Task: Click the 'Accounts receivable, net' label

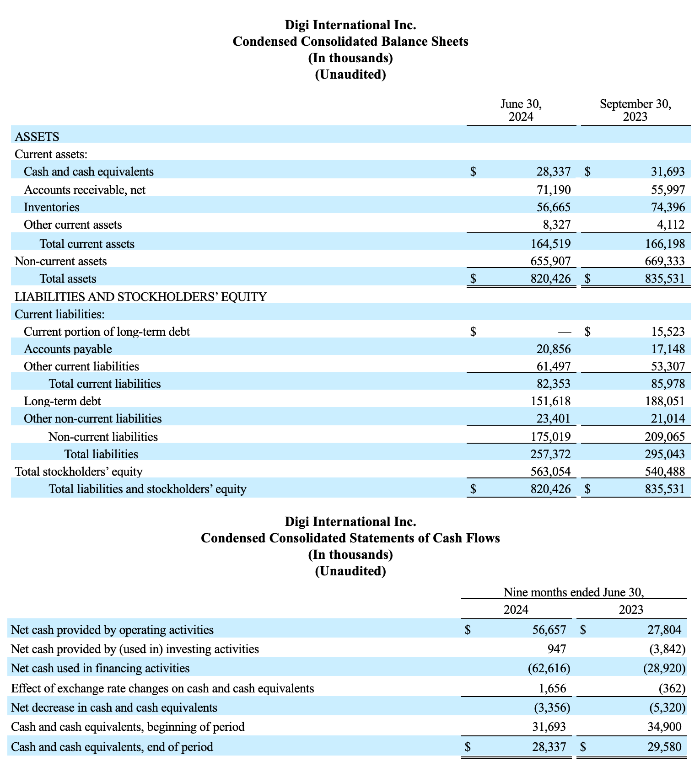Action: click(x=85, y=189)
